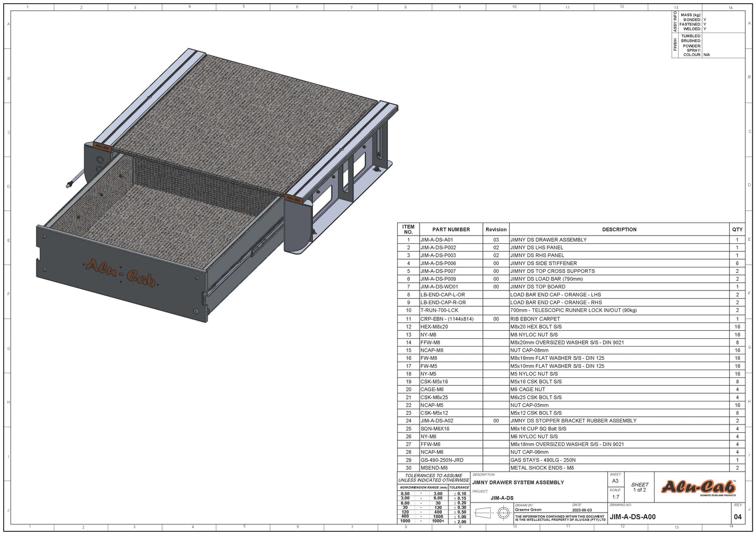This screenshot has height=535, width=756.
Task: Click drawing number JIM-A-DS-A00
Action: coord(633,517)
